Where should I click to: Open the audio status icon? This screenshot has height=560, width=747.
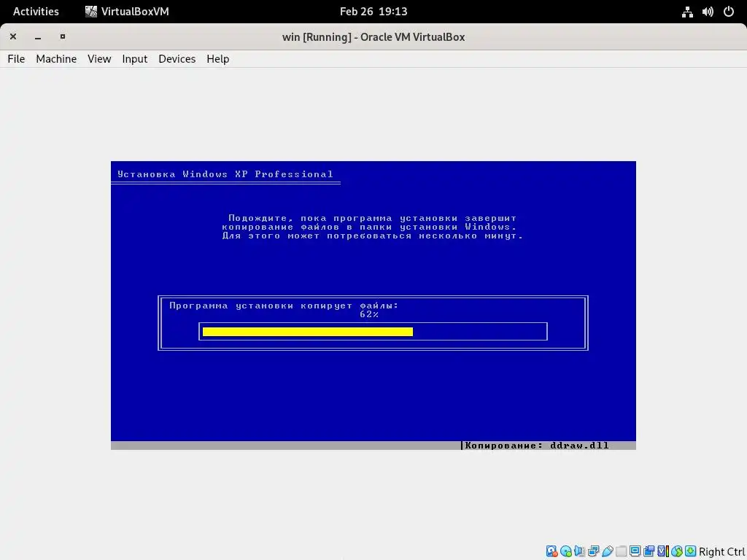coord(580,551)
